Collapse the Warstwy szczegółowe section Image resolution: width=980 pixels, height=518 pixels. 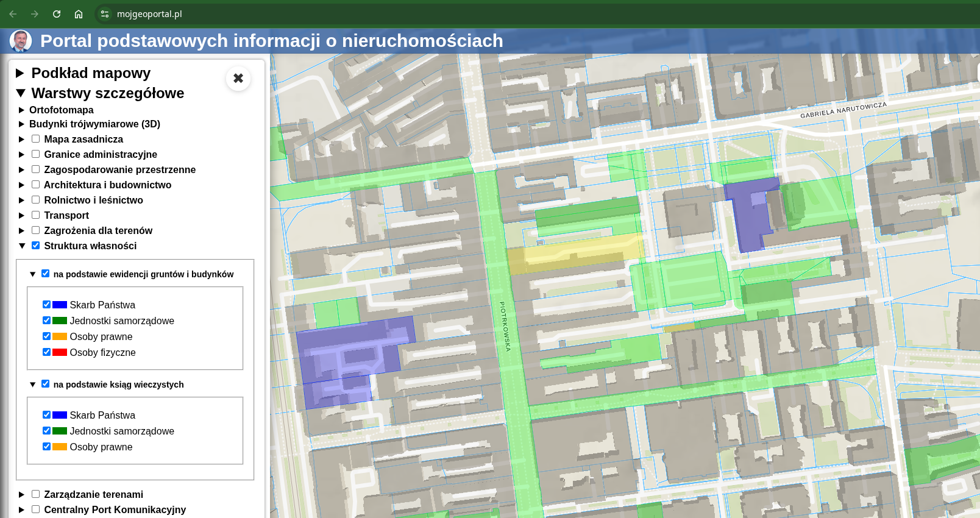[x=21, y=93]
